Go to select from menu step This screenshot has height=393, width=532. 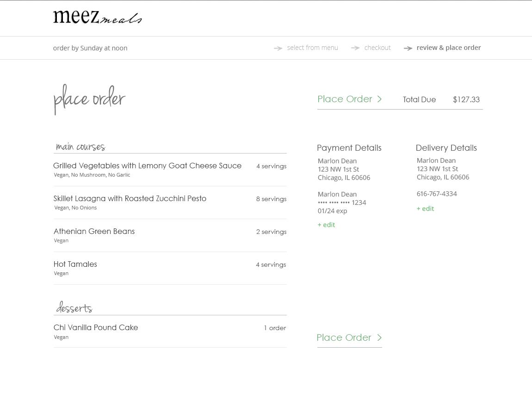tap(312, 48)
